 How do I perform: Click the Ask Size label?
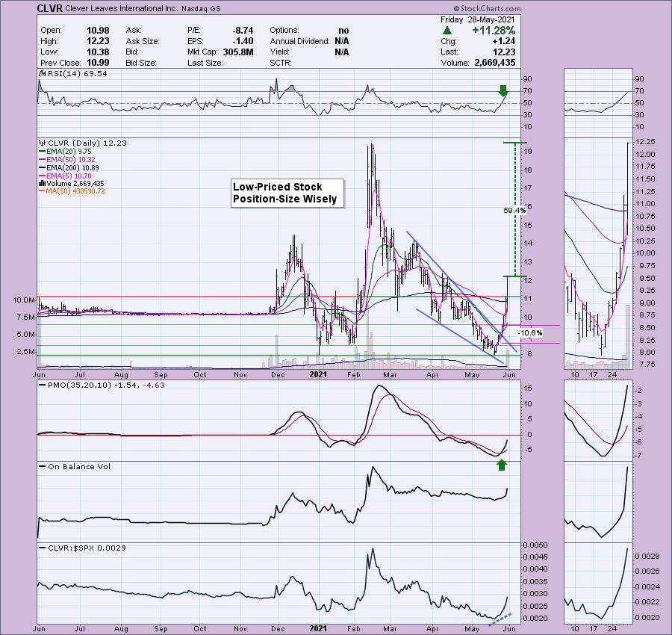(143, 41)
